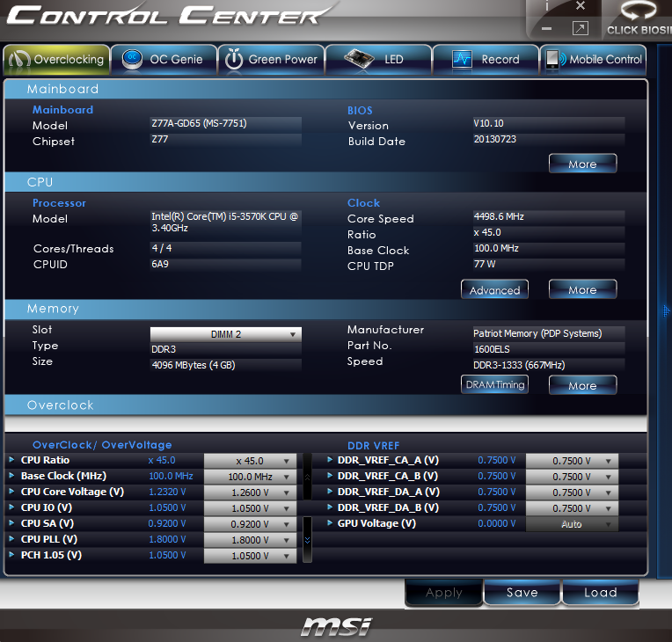The width and height of the screenshot is (672, 642).
Task: Switch to the LED tab
Action: point(378,60)
